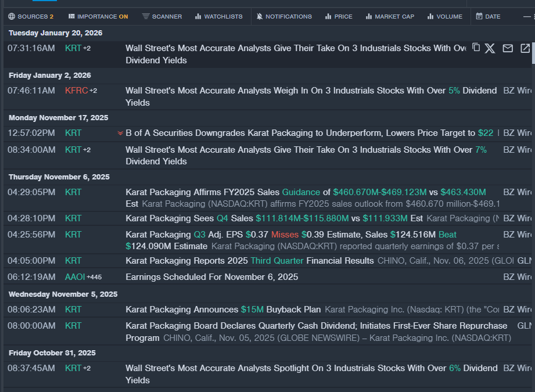Open the Market Cap filter dropdown

point(390,16)
